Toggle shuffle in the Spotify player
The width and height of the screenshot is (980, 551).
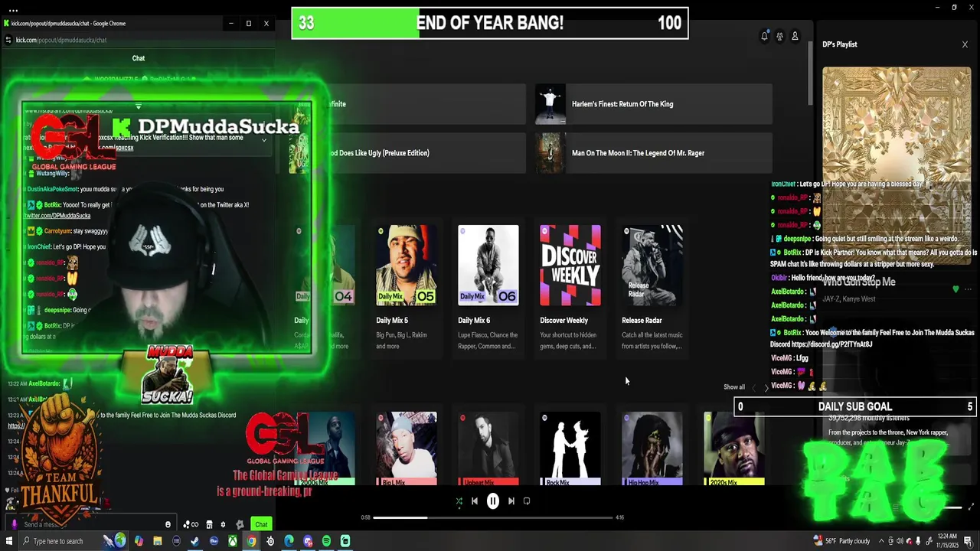tap(459, 501)
